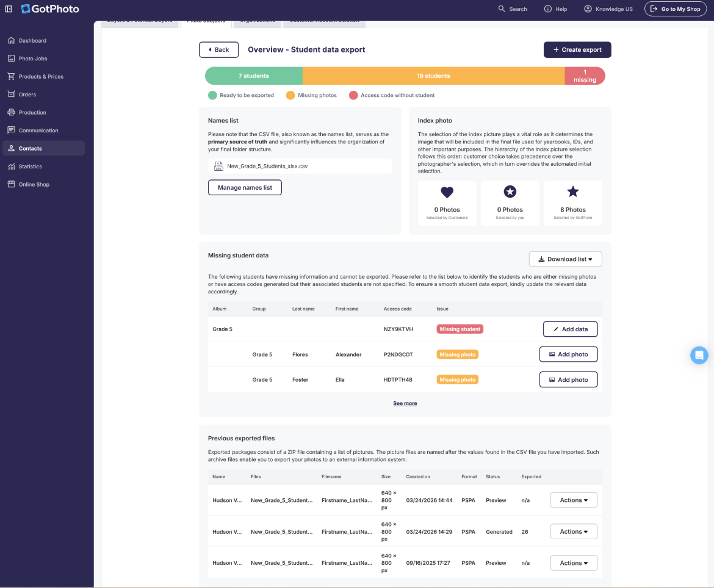Click the star icon selected by GotPhoto
The image size is (714, 588).
573,192
